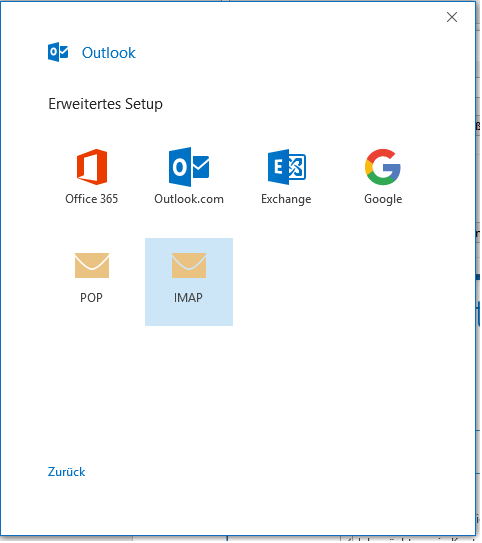Go back via the Zurück link
This screenshot has width=482, height=543.
pos(66,472)
